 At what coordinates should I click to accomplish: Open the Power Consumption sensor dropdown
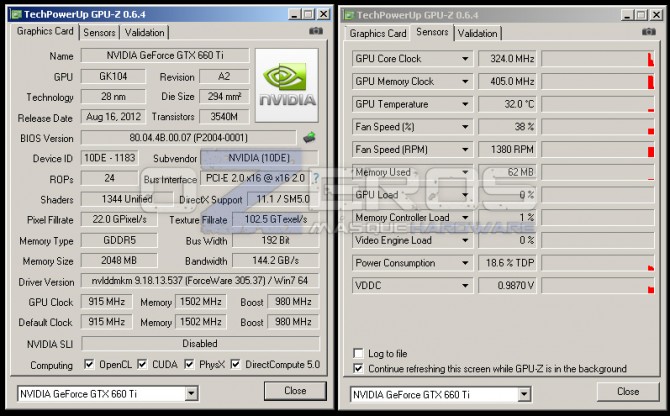(x=465, y=263)
